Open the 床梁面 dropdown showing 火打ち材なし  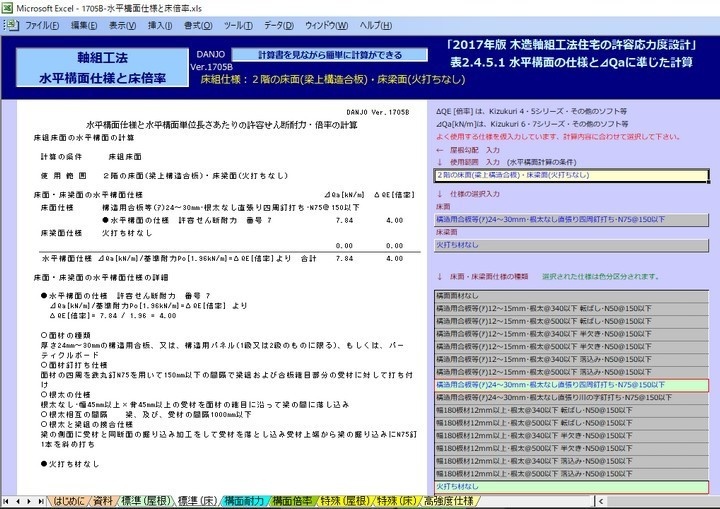(571, 245)
